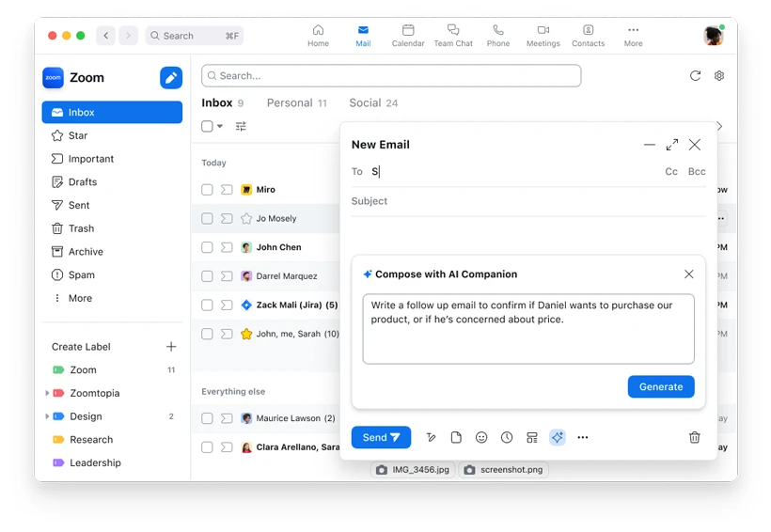Click the template layout icon in compose toolbar
The image size is (771, 532).
(x=532, y=437)
